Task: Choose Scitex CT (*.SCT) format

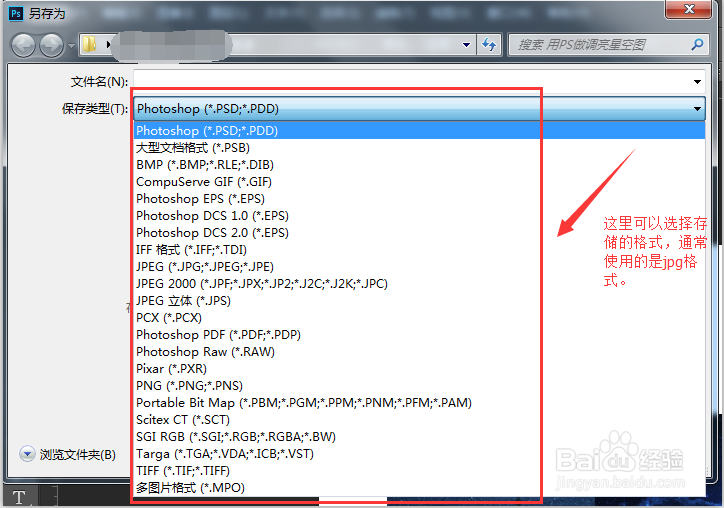Action: [x=419, y=420]
